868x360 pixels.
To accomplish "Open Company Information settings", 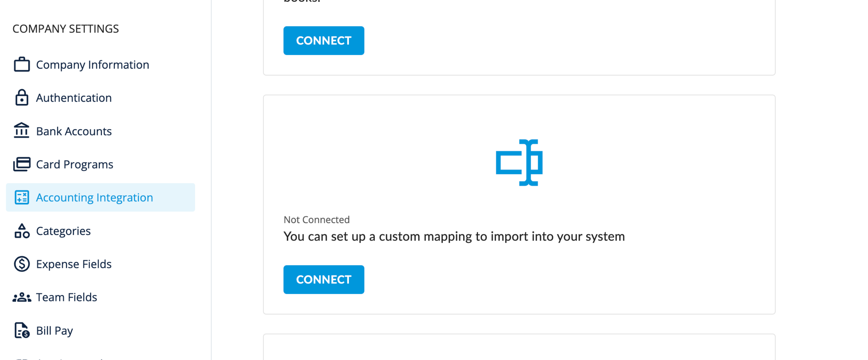I will pos(100,65).
